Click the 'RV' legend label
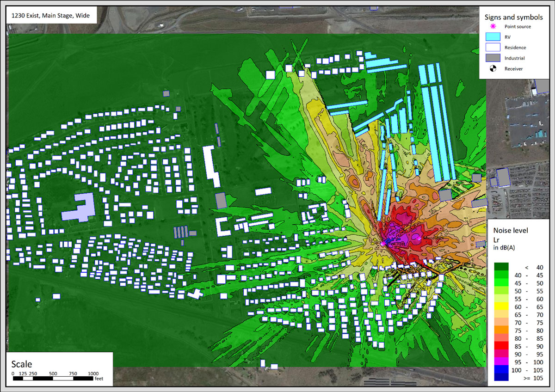 (507, 37)
